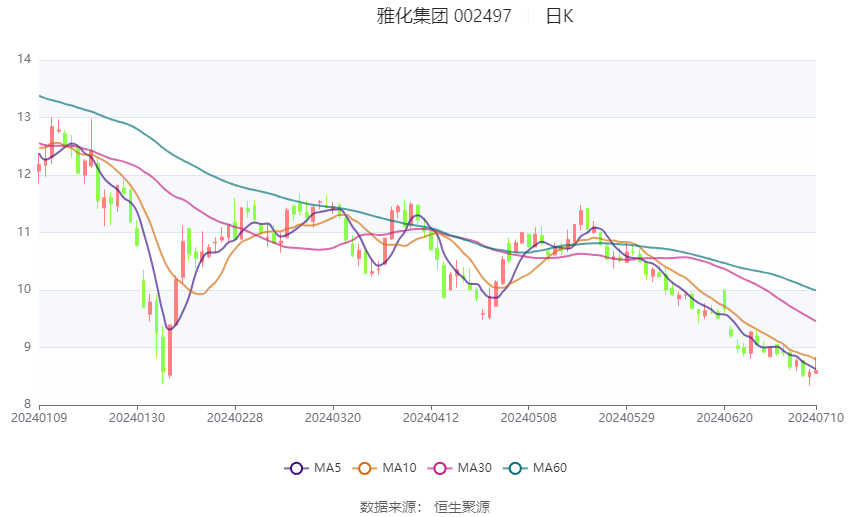The height and width of the screenshot is (517, 850).
Task: Click the 20240412 date axis label
Action: [x=431, y=418]
